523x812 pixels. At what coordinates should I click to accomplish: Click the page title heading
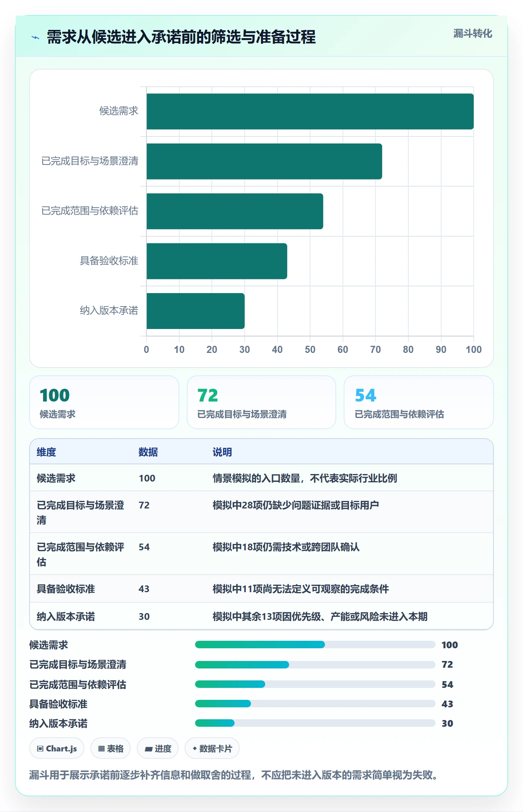[181, 37]
